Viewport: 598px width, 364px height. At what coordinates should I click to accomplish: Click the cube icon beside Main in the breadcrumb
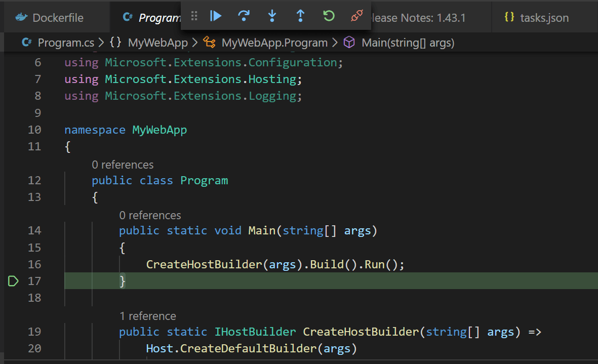pos(349,43)
